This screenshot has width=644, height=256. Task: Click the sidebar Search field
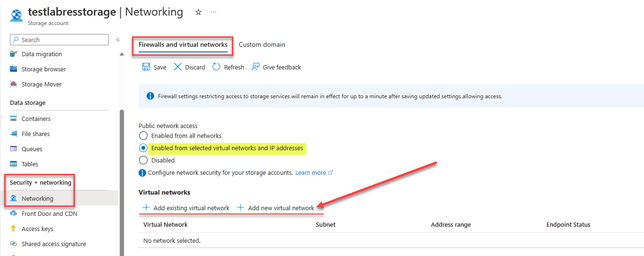pyautogui.click(x=59, y=40)
